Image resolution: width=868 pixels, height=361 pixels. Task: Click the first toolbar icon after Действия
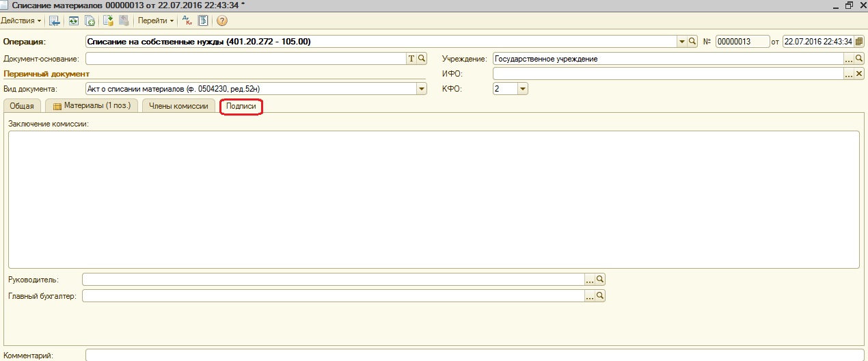(55, 21)
